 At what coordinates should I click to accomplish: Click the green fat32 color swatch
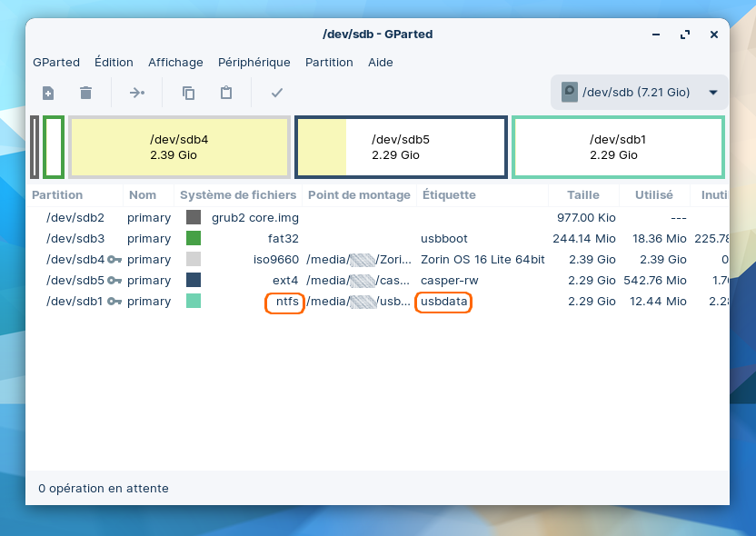[194, 239]
